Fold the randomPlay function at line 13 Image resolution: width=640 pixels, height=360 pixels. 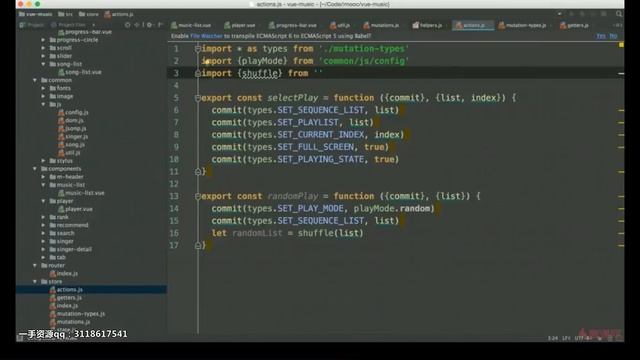(x=198, y=196)
